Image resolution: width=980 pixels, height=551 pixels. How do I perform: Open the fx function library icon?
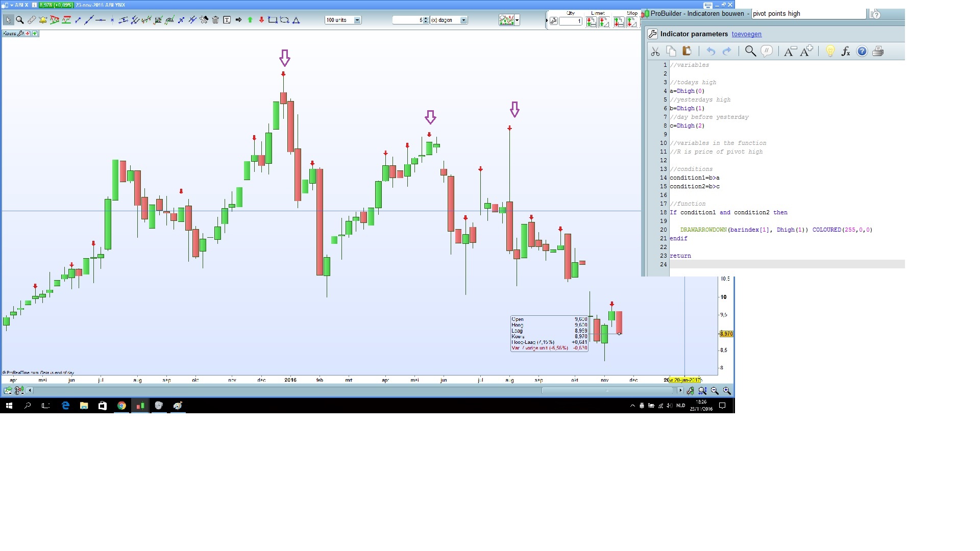846,51
